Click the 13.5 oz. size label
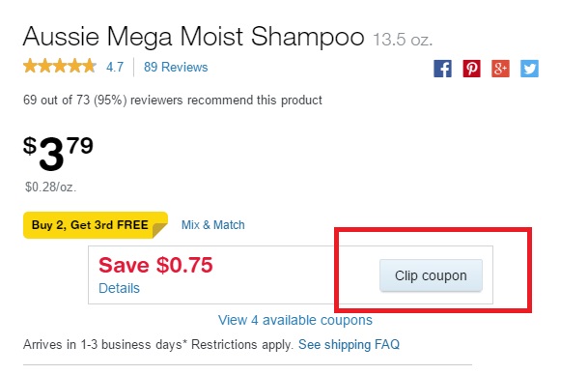The width and height of the screenshot is (588, 375). pos(403,40)
